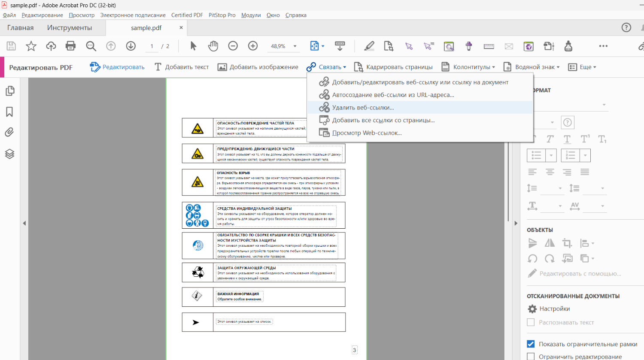Click the page number input field
The image size is (644, 360).
click(x=152, y=46)
